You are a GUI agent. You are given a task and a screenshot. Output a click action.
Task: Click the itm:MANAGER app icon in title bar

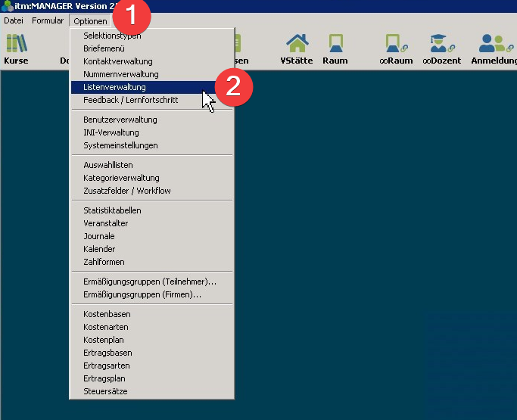coord(8,6)
